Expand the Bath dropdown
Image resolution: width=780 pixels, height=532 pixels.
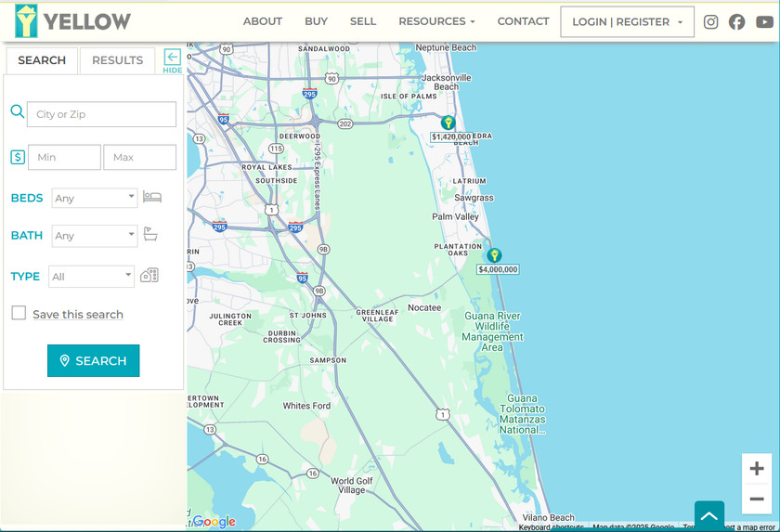pyautogui.click(x=94, y=236)
